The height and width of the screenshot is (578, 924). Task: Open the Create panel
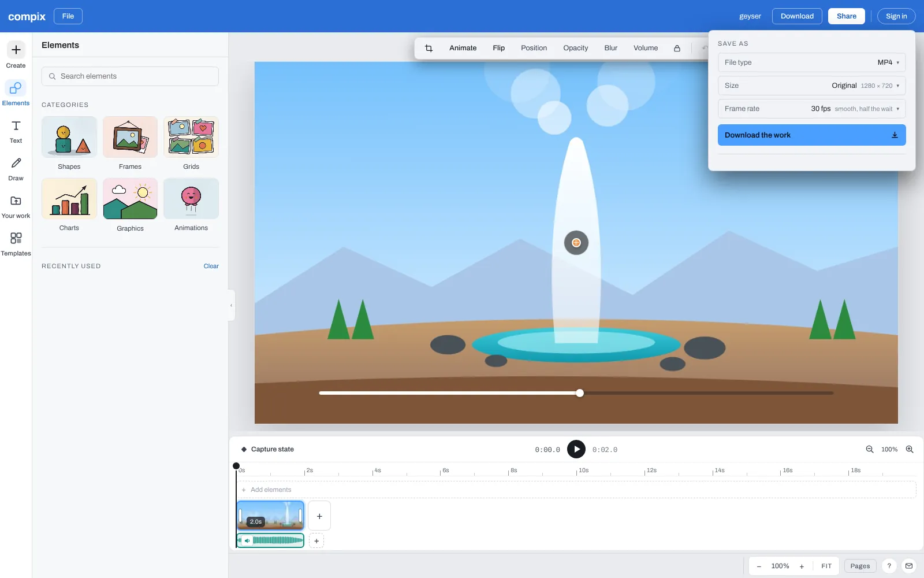(x=16, y=55)
